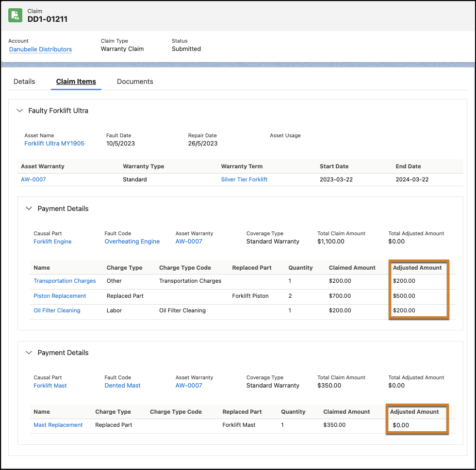476x470 pixels.
Task: Open the Documents tab
Action: 135,81
